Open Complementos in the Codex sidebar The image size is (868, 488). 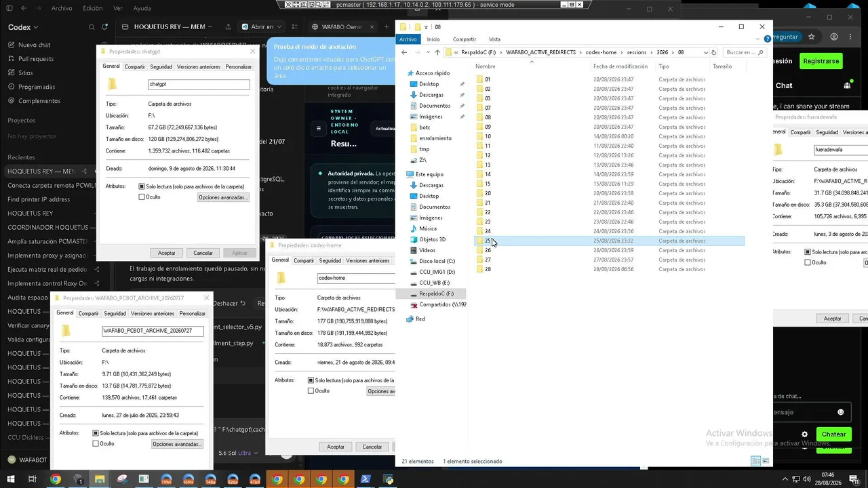(39, 101)
